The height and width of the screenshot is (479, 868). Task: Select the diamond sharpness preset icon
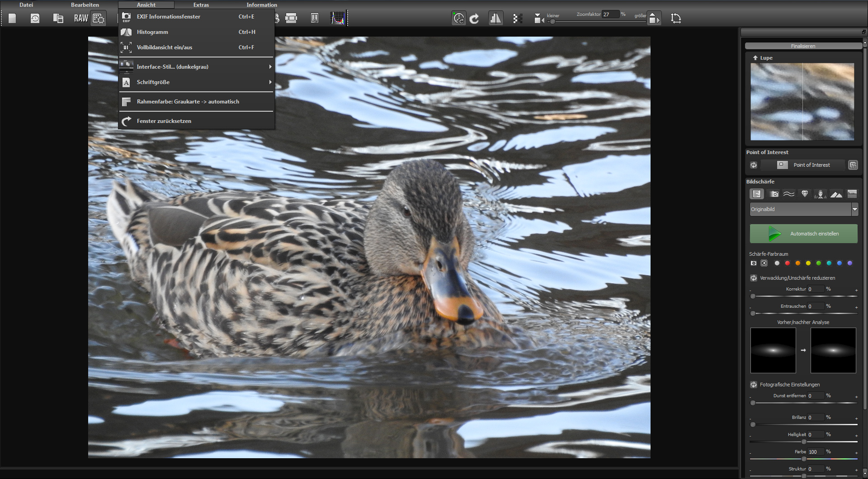(x=805, y=194)
